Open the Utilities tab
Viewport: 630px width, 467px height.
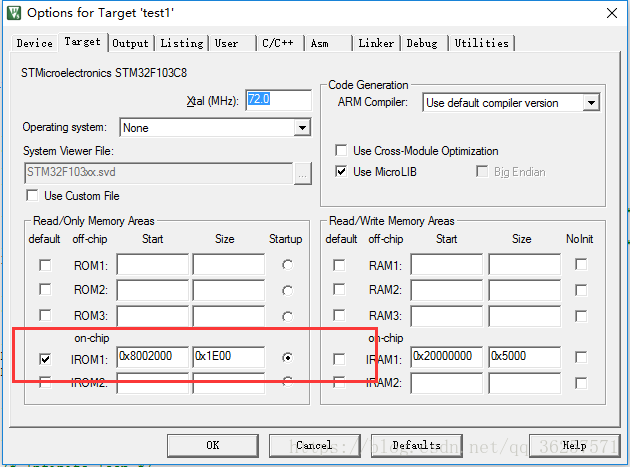[481, 43]
